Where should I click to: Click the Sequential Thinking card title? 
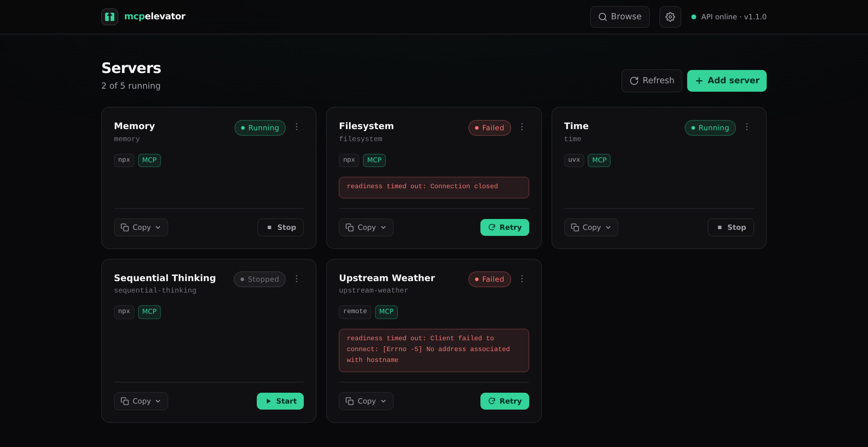pos(165,278)
